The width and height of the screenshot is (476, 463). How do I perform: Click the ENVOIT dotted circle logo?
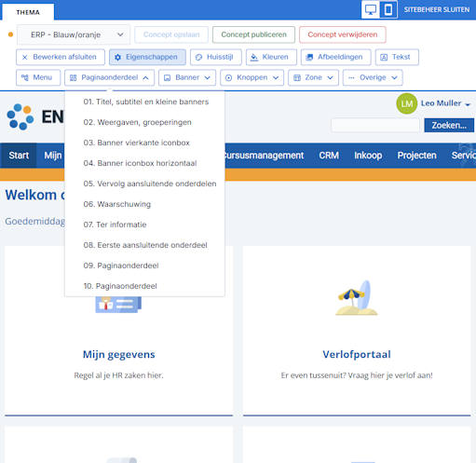[20, 116]
